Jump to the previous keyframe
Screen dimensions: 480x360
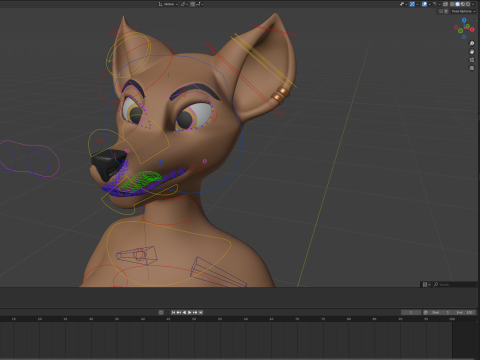click(x=179, y=312)
